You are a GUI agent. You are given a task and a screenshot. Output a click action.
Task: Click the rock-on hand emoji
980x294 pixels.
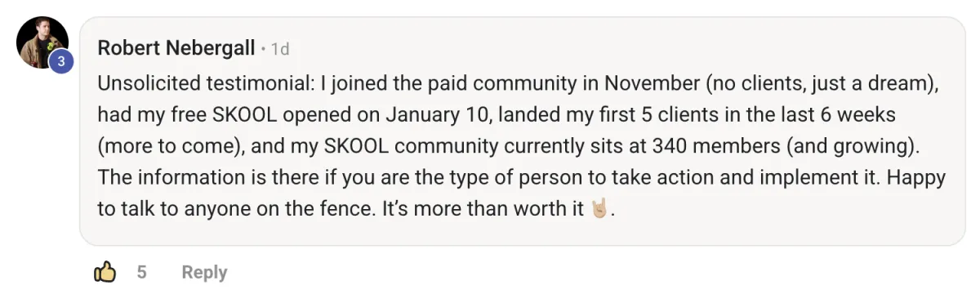(x=599, y=208)
